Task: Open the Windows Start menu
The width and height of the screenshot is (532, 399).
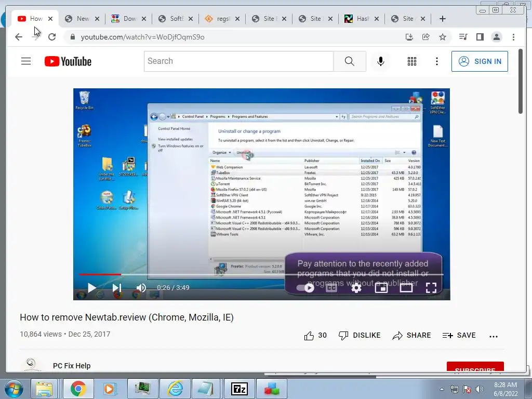Action: (x=14, y=389)
